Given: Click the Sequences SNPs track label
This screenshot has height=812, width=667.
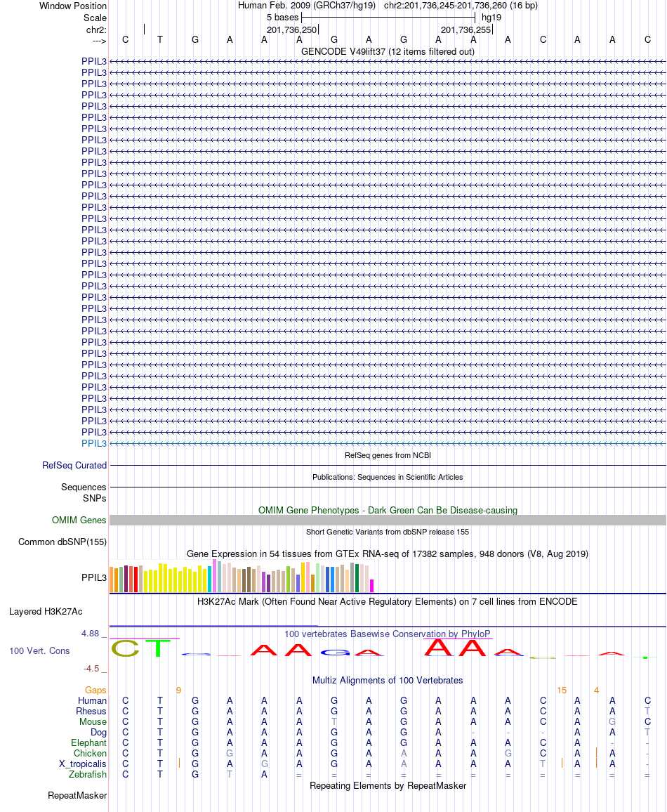Looking at the screenshot, I should [x=84, y=492].
